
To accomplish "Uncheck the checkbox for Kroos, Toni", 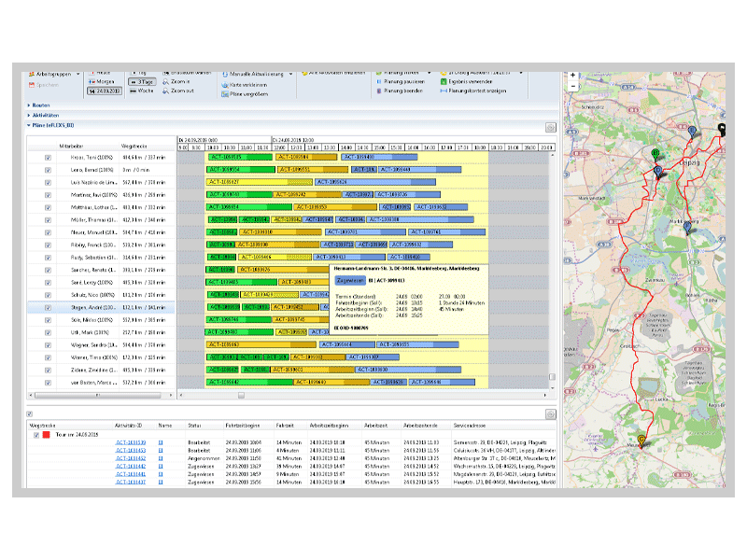I will (x=48, y=158).
